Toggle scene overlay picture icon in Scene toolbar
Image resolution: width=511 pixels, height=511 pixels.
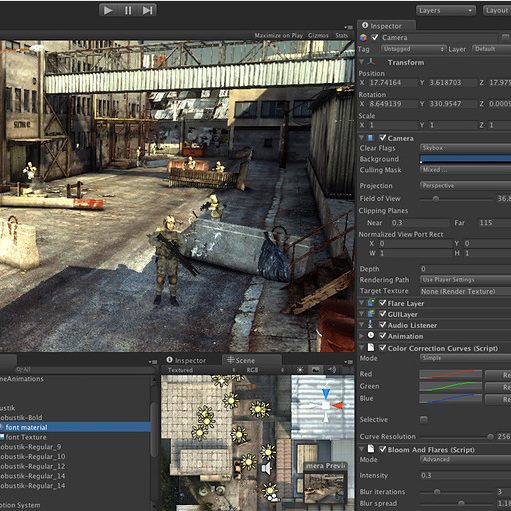pyautogui.click(x=316, y=370)
